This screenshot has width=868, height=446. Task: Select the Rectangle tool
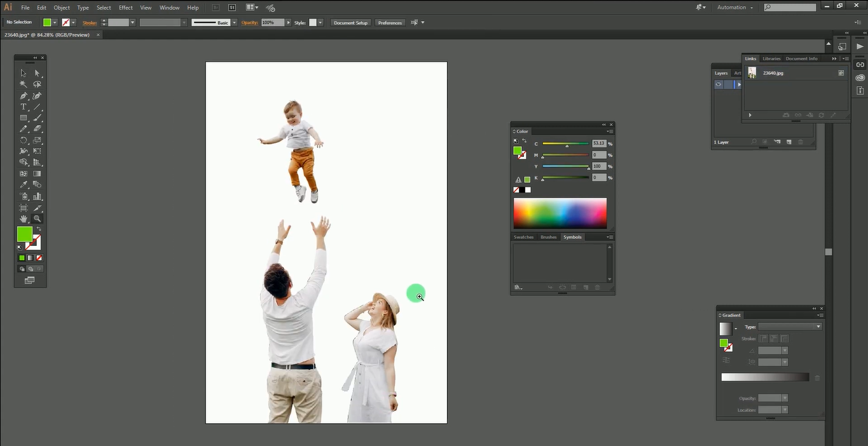pyautogui.click(x=23, y=118)
